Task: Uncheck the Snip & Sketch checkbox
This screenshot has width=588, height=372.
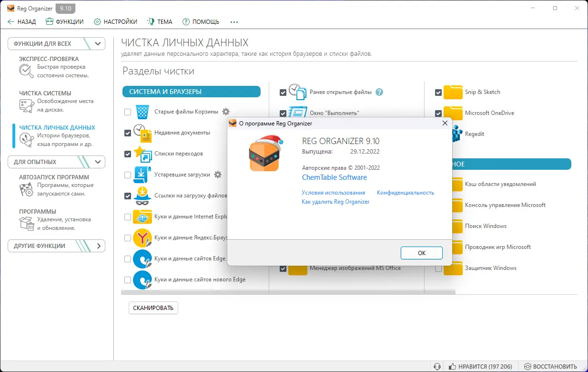Action: pos(438,93)
